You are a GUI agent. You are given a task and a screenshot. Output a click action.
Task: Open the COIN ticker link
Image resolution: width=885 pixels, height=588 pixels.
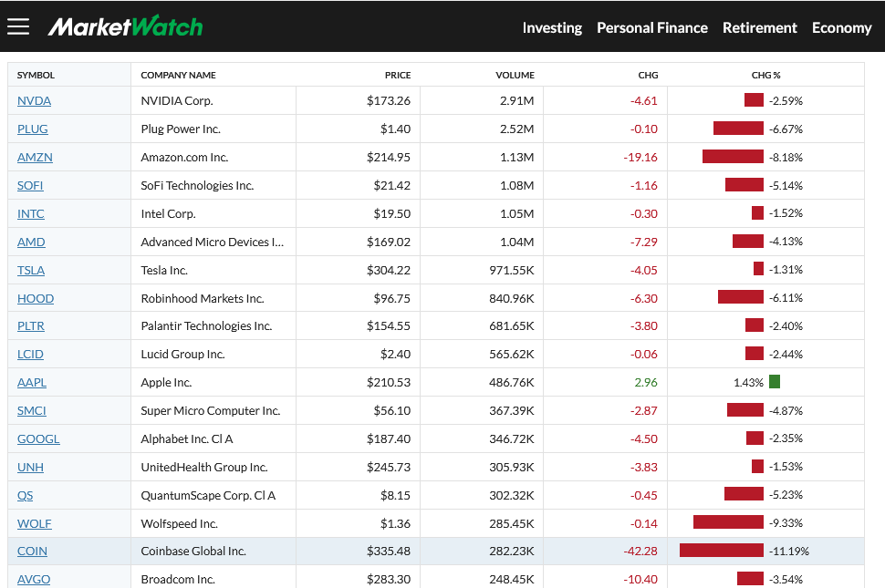point(32,551)
